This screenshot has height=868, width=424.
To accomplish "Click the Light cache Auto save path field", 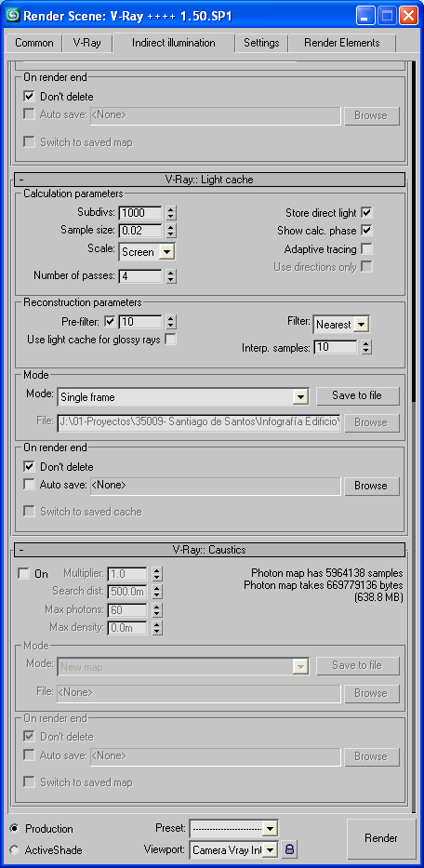I will (215, 486).
